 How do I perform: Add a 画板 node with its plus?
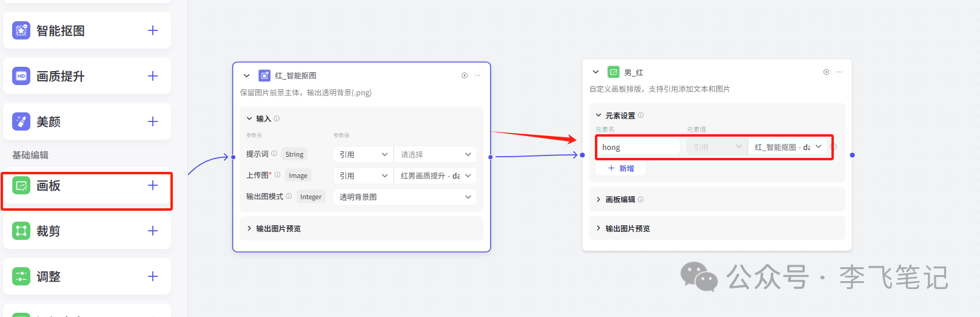coord(153,185)
